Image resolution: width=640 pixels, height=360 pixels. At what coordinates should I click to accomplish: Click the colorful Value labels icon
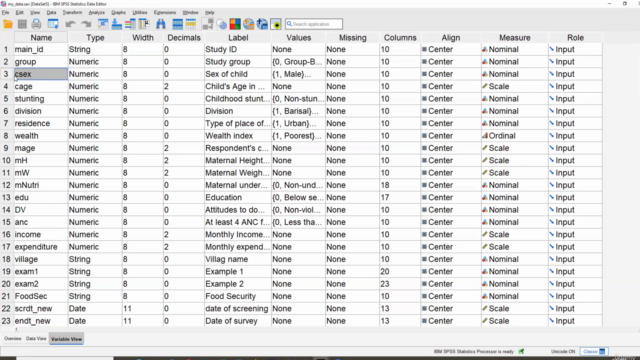(235, 24)
